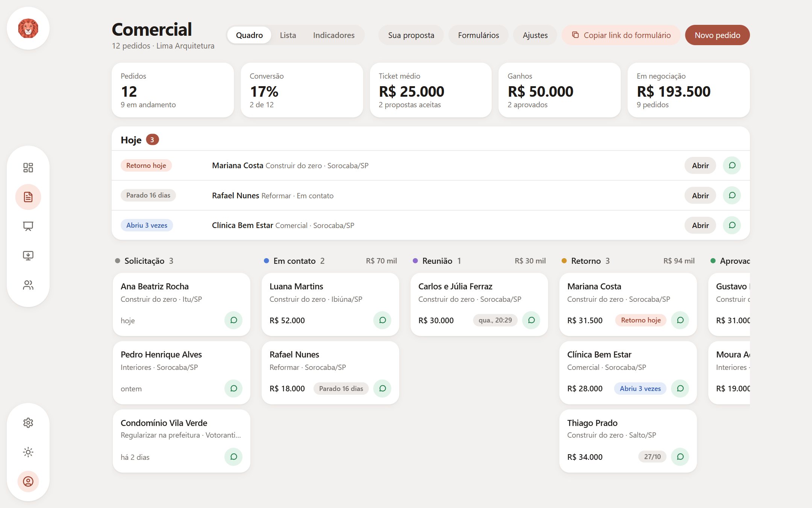This screenshot has height=508, width=812.
Task: Open the Thiago Prado card
Action: (x=628, y=441)
